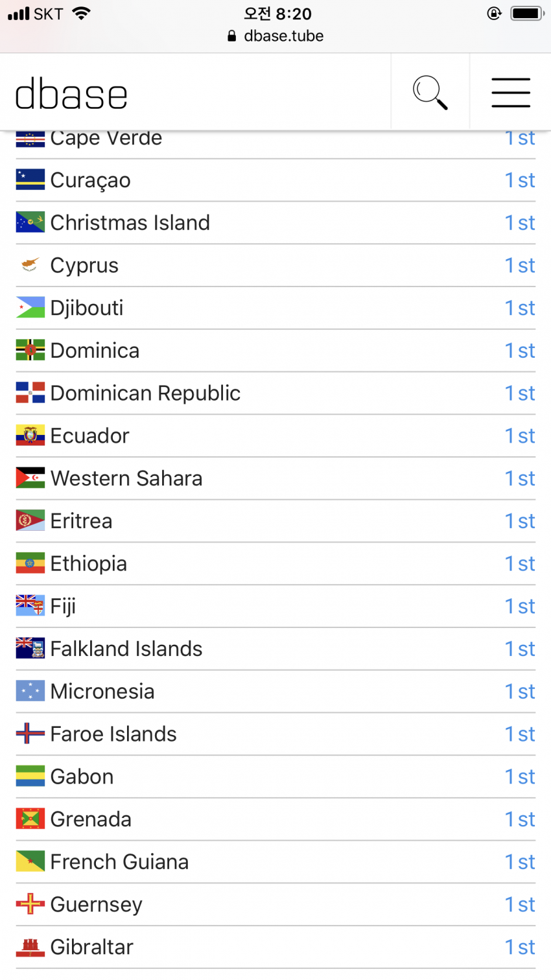Viewport: 551px width, 980px height.
Task: Click the 1st rank link for Ethiopia
Action: click(520, 564)
